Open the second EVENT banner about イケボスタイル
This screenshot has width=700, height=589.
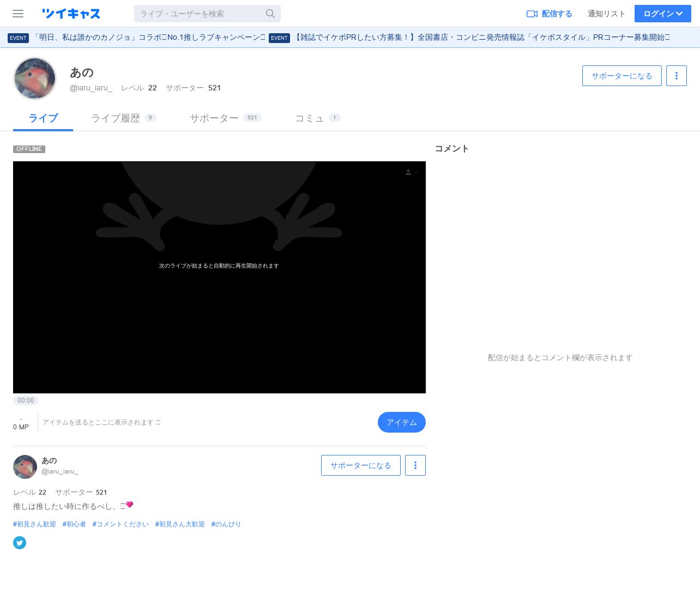pyautogui.click(x=469, y=38)
